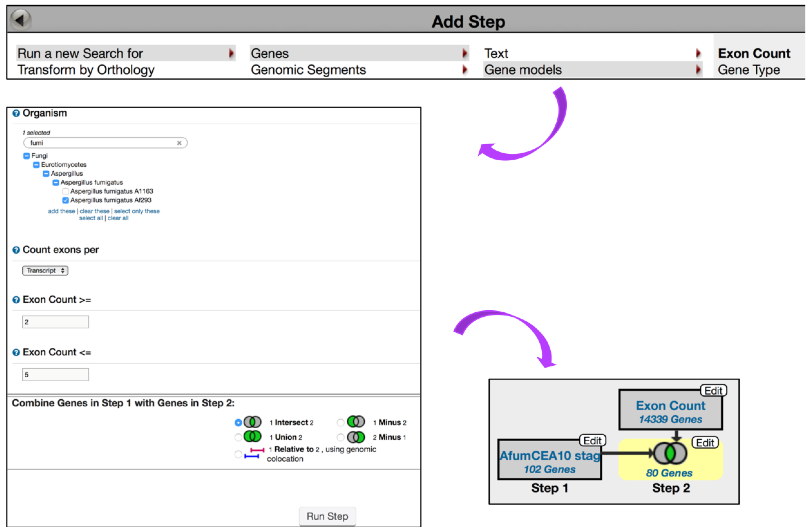
Task: Click help icon next to Exon Count >=
Action: 16,300
